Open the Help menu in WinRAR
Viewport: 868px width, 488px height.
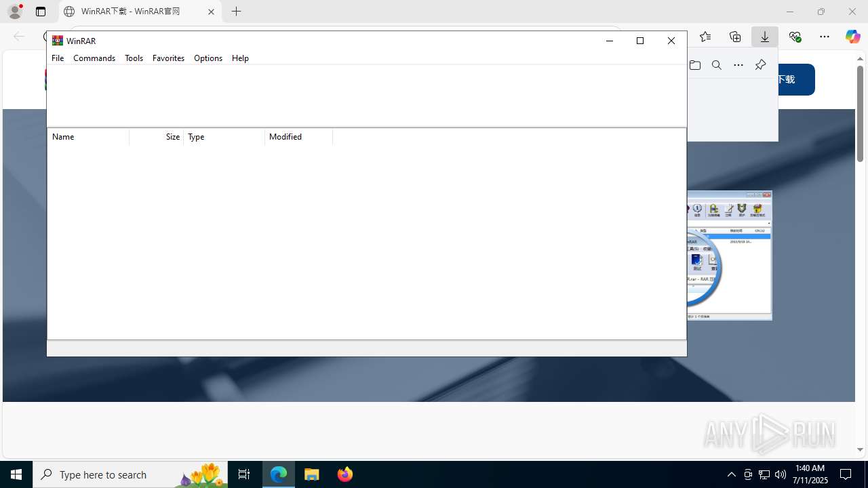tap(240, 58)
